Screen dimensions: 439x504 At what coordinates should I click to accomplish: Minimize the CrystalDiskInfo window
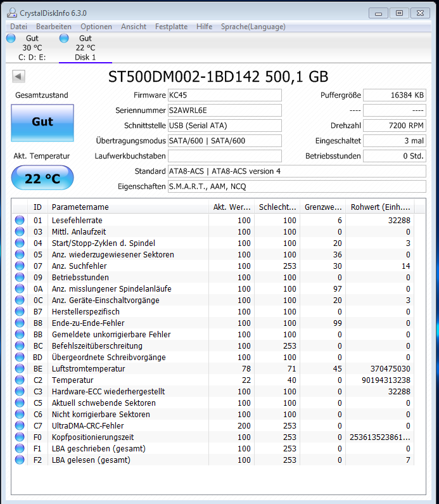click(379, 13)
